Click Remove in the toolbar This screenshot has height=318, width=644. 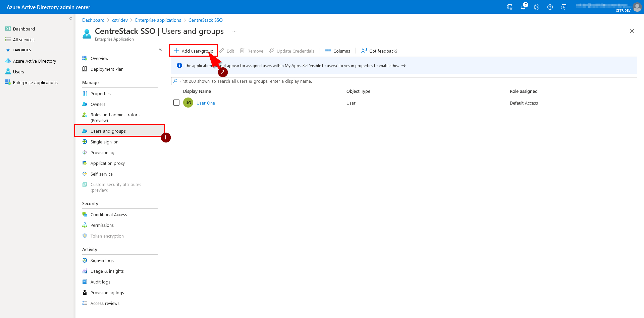pyautogui.click(x=252, y=51)
